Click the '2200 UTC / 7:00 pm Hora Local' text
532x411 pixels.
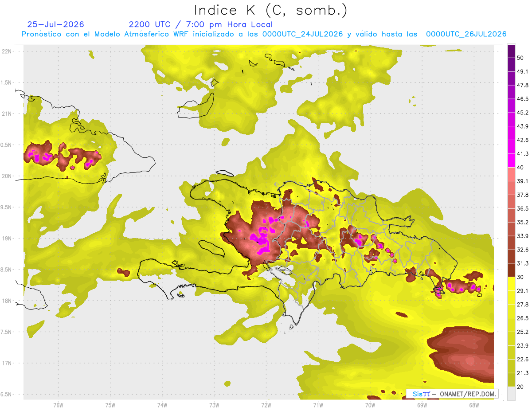click(x=200, y=24)
